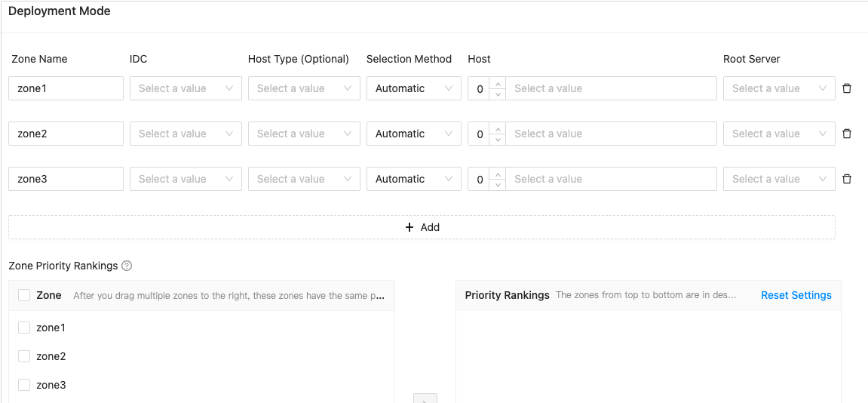The image size is (868, 403).
Task: Delete the zone2 row with trash icon
Action: click(847, 134)
